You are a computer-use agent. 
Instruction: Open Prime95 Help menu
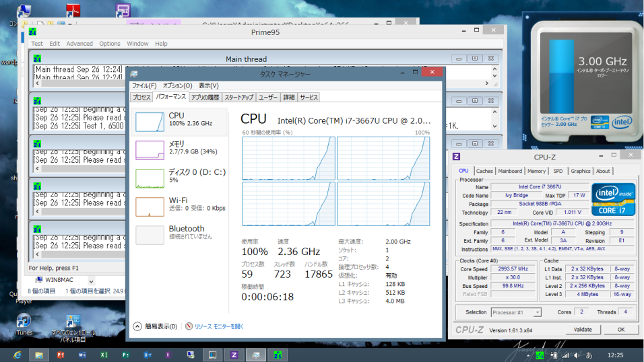pyautogui.click(x=161, y=44)
